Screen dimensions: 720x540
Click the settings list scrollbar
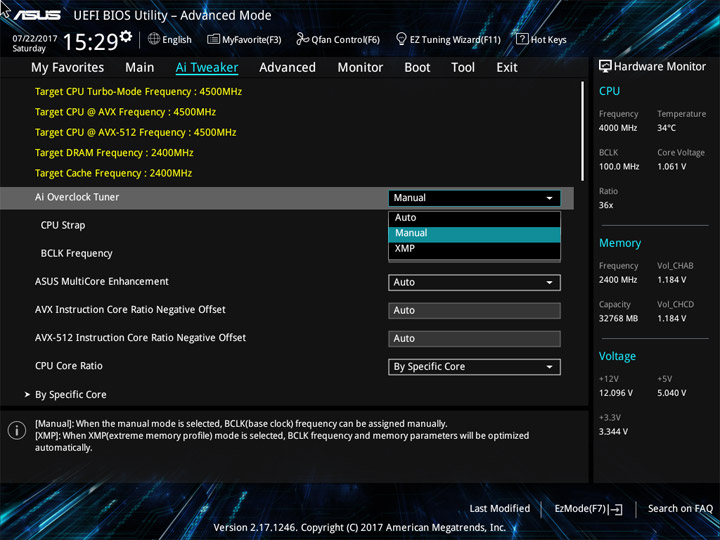[583, 131]
